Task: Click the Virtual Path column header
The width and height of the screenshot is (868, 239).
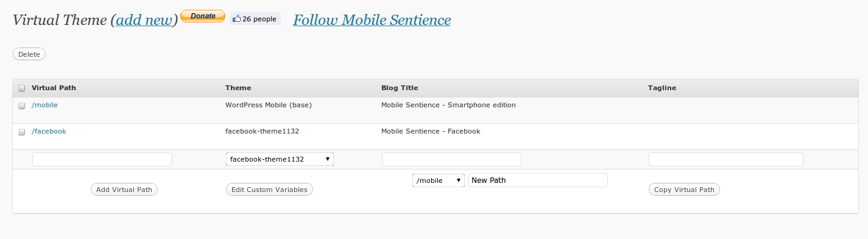Action: tap(54, 88)
